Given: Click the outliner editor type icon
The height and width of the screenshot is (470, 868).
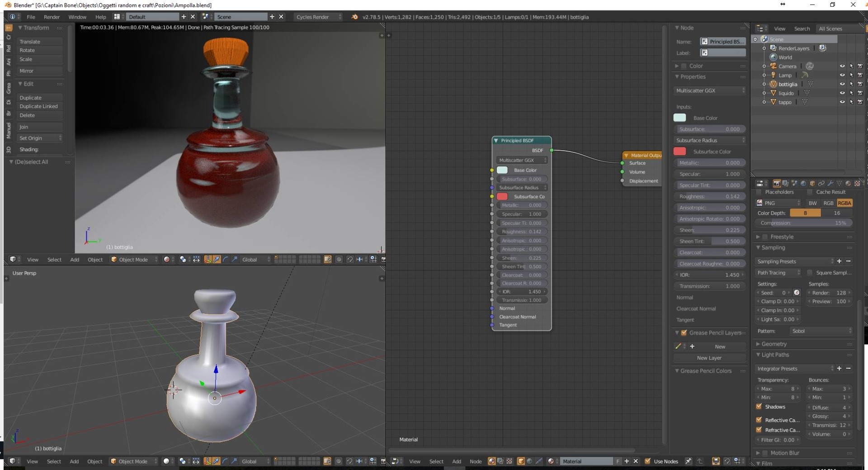Looking at the screenshot, I should pos(761,28).
